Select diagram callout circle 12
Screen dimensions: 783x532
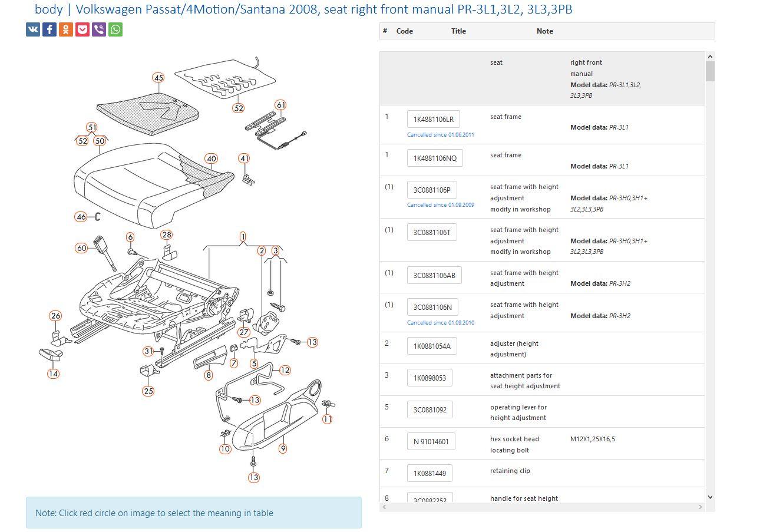click(x=285, y=370)
